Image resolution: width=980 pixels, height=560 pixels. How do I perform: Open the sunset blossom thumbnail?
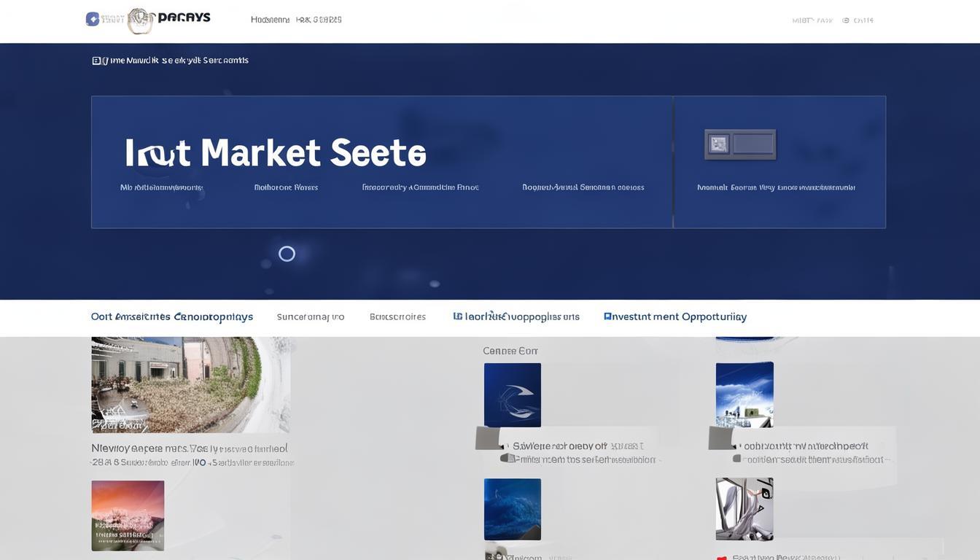click(x=128, y=516)
